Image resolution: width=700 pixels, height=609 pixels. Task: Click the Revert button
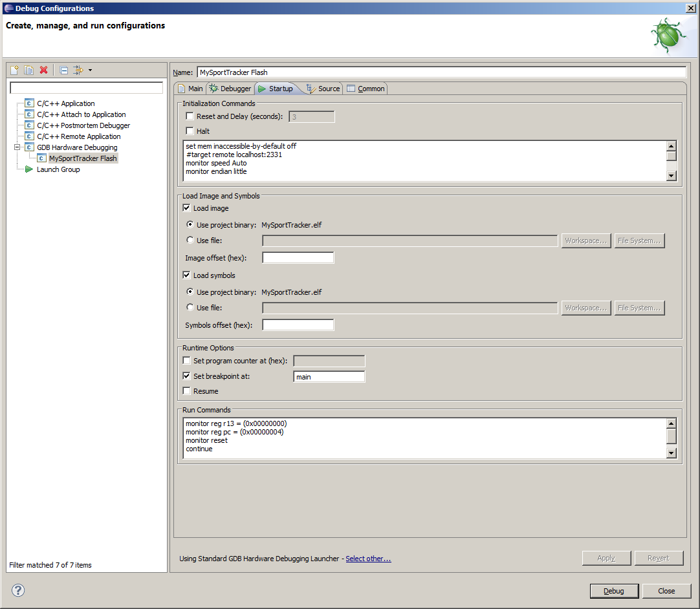659,558
